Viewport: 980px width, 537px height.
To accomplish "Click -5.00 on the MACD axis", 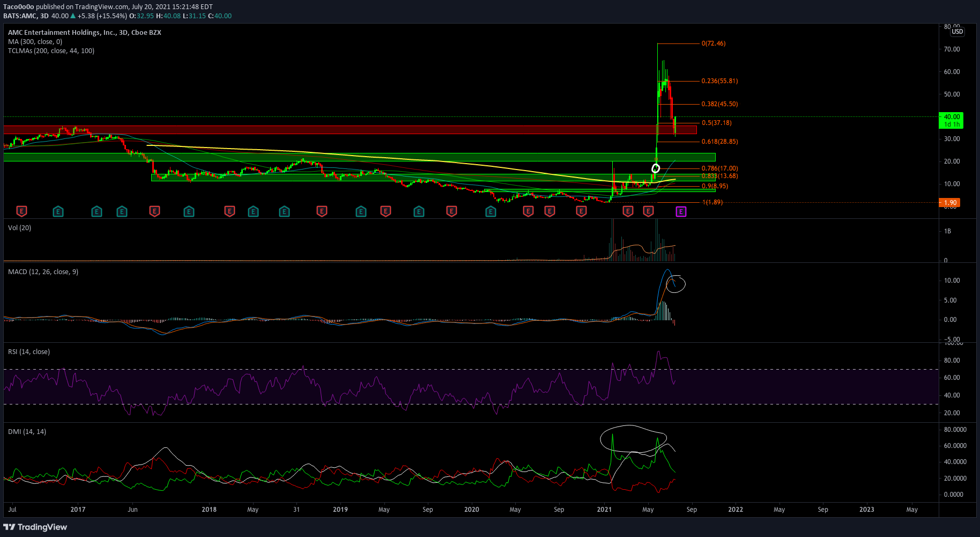I will pyautogui.click(x=952, y=339).
